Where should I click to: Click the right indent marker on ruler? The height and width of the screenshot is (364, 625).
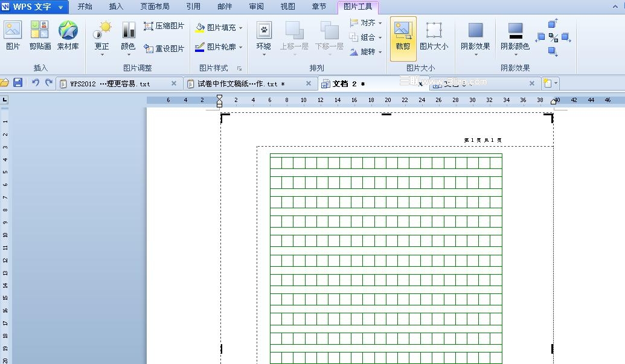click(x=553, y=101)
